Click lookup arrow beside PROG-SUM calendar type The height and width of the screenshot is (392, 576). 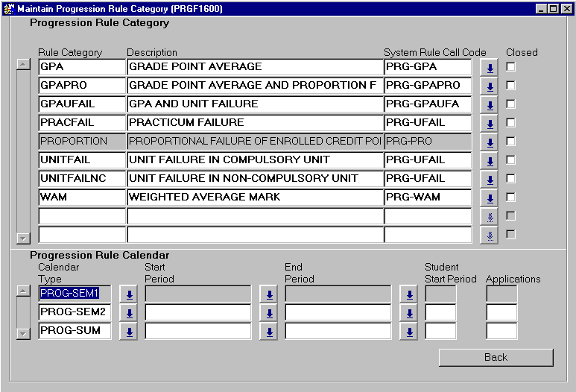128,332
